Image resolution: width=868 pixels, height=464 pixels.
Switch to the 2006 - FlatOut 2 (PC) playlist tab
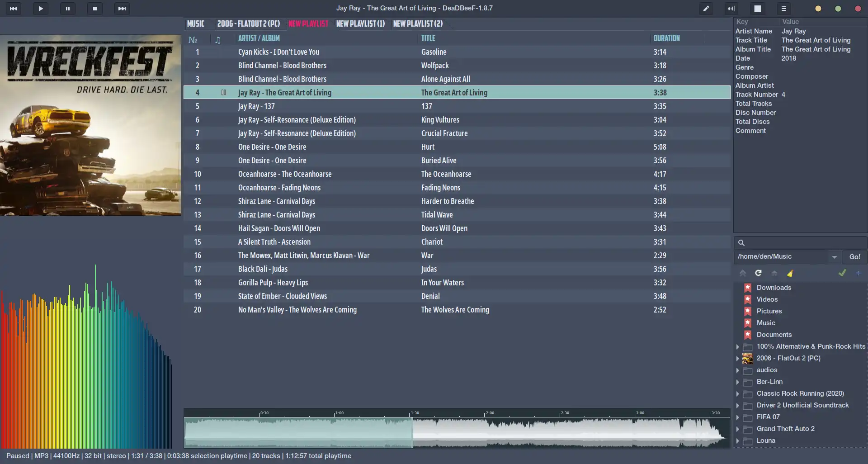click(248, 24)
